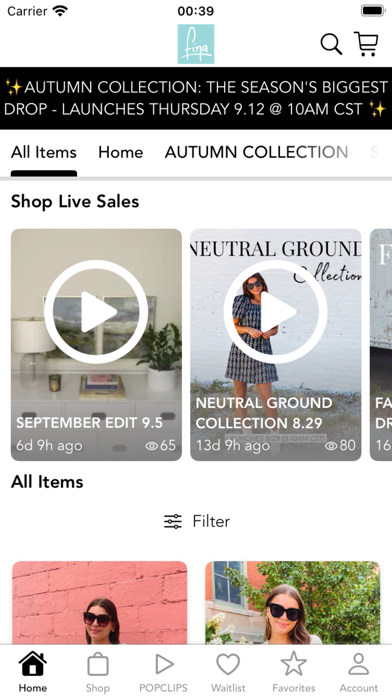Screen dimensions: 392x696
Task: Open the green hedge product thumbnail
Action: click(x=293, y=602)
